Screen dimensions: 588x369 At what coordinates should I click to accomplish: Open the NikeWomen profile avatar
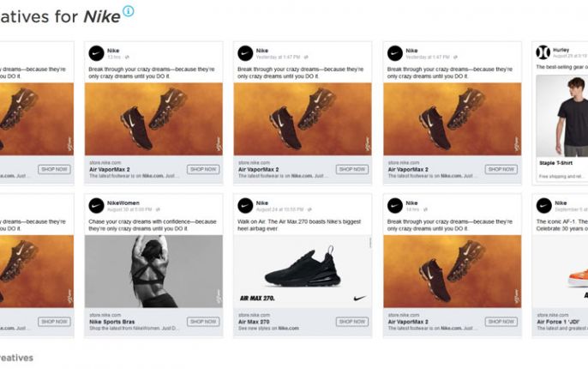pos(96,206)
